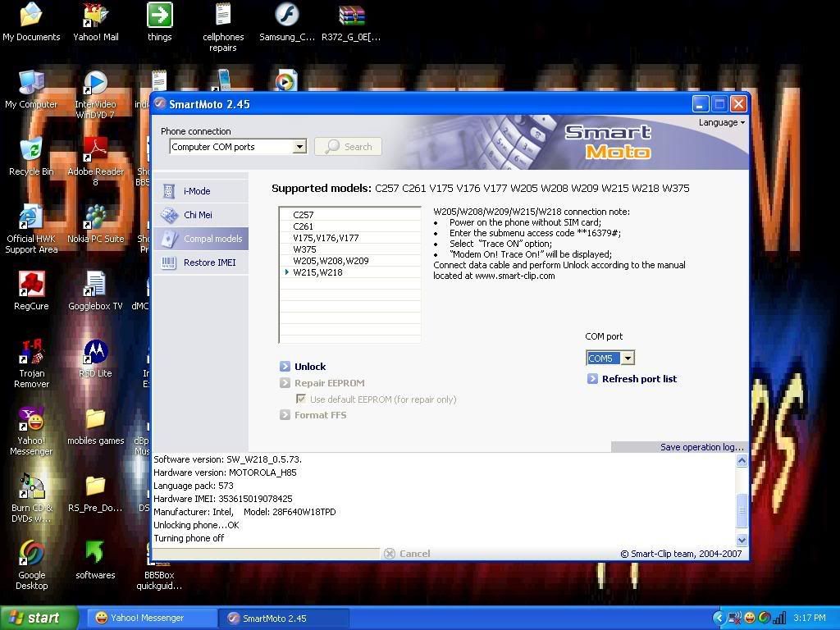This screenshot has width=840, height=630.
Task: Click Format FFS action
Action: pos(320,415)
